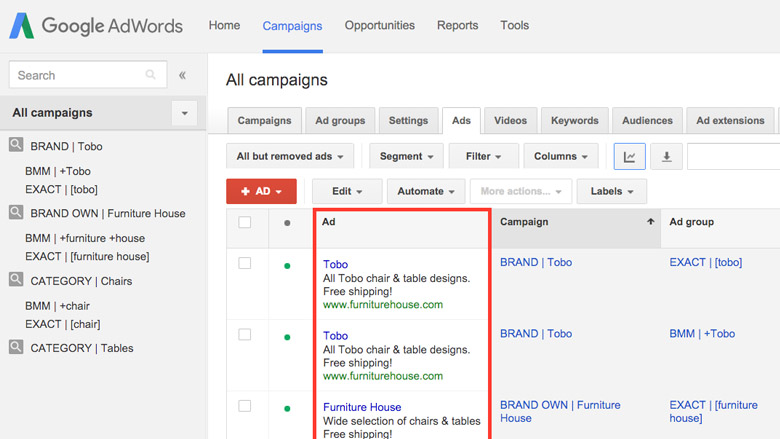780x439 pixels.
Task: Click the campaign icon beside CATEGORY | Tables
Action: pos(16,347)
